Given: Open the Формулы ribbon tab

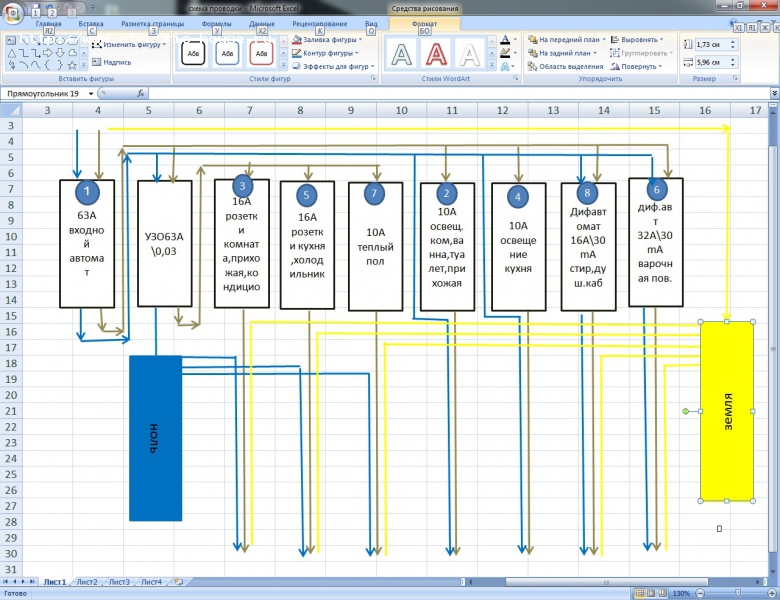Looking at the screenshot, I should point(216,22).
